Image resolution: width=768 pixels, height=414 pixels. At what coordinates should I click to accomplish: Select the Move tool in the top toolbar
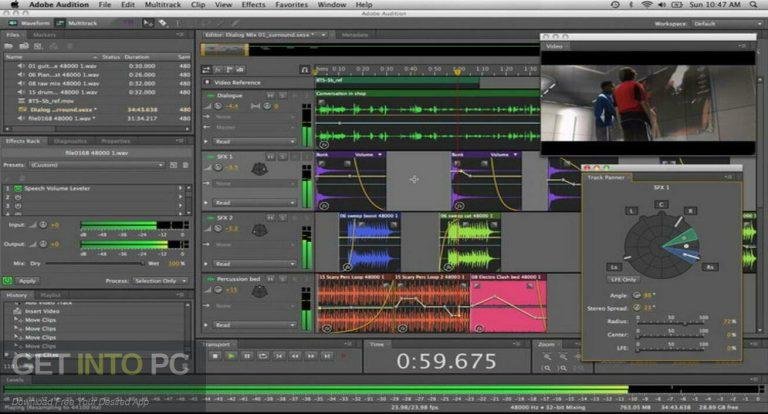(x=147, y=23)
